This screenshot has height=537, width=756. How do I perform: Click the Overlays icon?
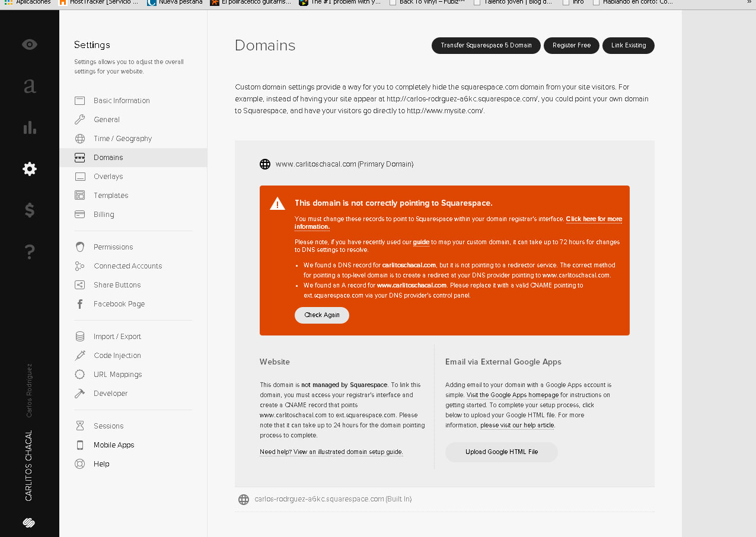80,177
